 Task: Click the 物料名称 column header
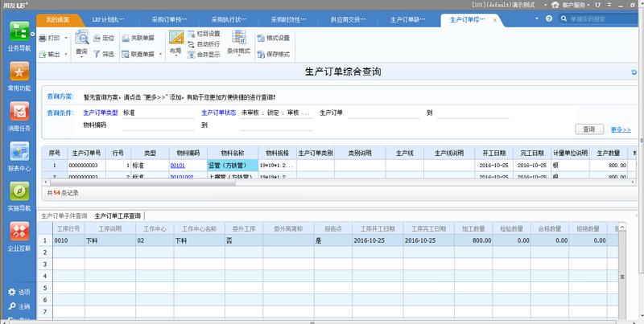pyautogui.click(x=233, y=153)
